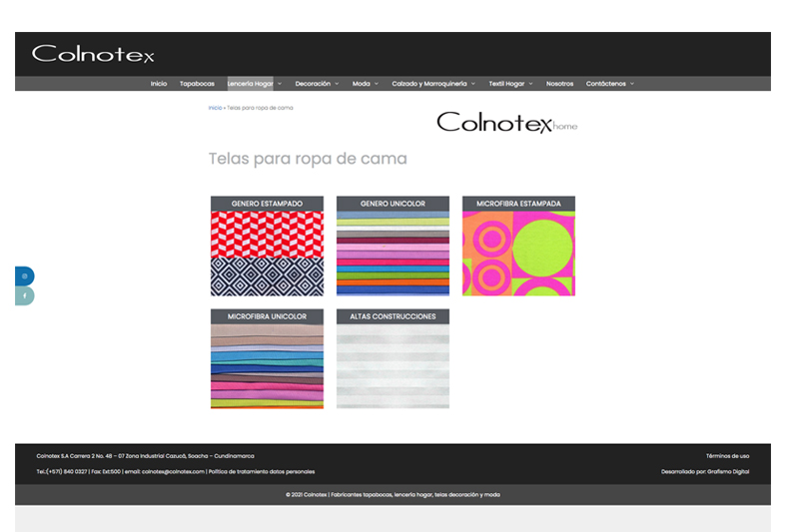
Task: Open the Altas Construcciones fabric tile
Action: [393, 359]
